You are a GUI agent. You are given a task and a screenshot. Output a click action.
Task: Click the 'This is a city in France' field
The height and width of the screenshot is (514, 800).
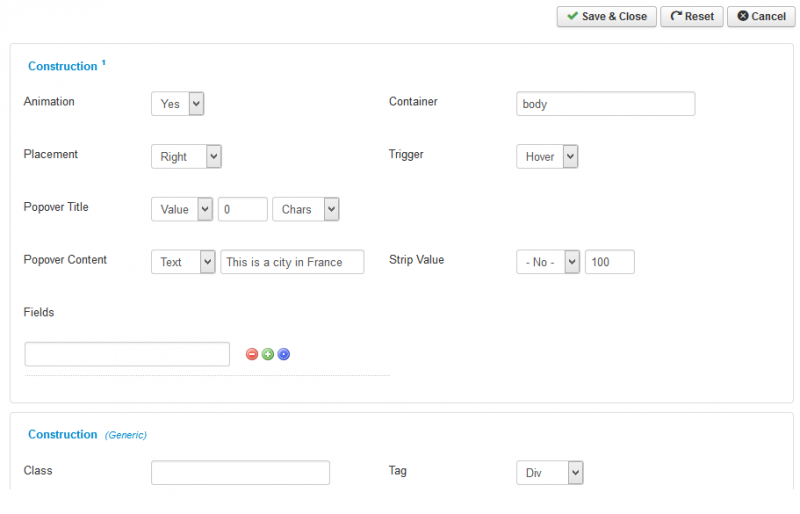(292, 262)
